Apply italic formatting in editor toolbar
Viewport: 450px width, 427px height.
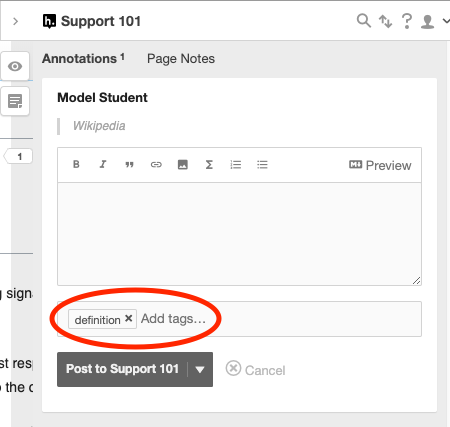103,164
